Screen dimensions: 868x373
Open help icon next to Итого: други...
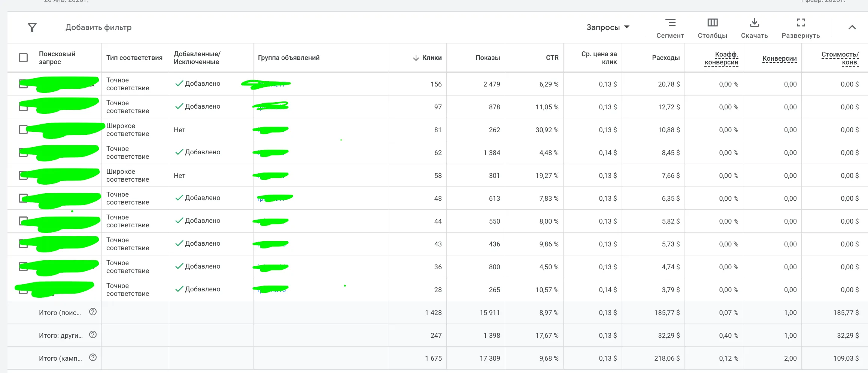point(93,334)
